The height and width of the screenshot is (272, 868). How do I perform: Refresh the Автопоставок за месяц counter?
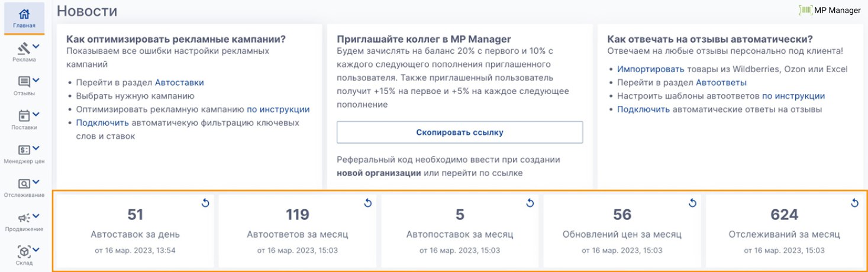pyautogui.click(x=530, y=203)
